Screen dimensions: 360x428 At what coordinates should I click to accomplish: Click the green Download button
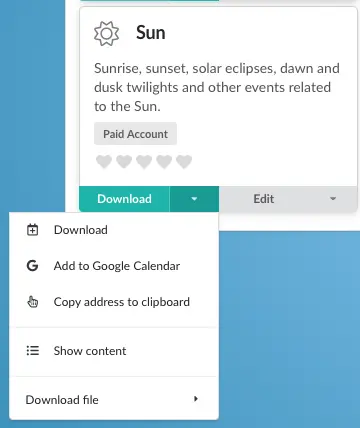click(x=124, y=199)
